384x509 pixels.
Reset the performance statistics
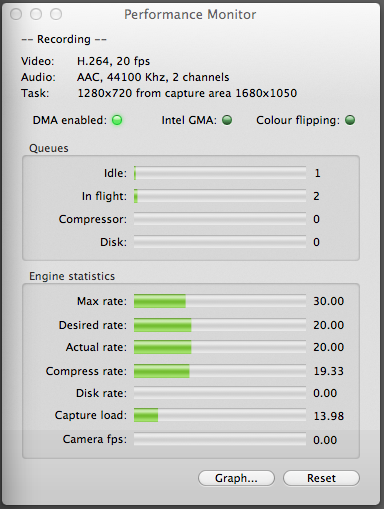321,478
